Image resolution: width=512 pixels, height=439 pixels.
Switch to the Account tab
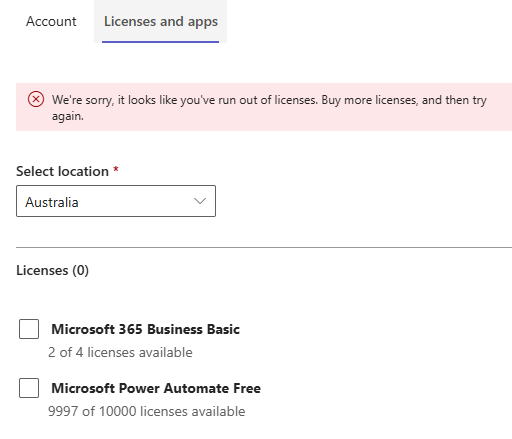pos(51,21)
